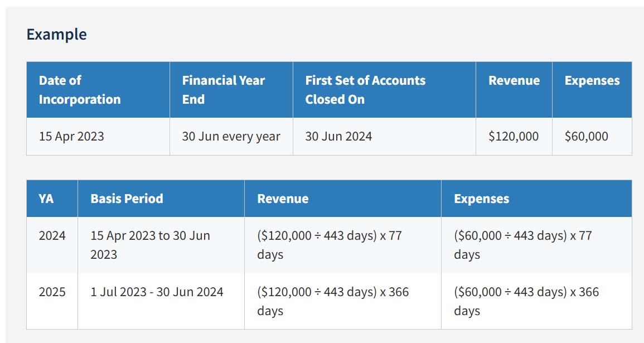Click the Revenue header in second table
The width and height of the screenshot is (644, 343).
click(342, 199)
